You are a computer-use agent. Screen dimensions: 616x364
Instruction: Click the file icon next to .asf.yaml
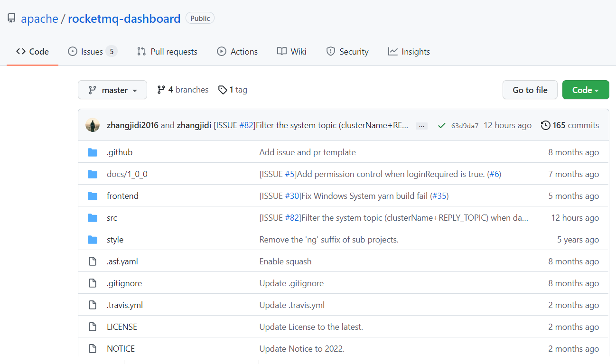pos(93,261)
